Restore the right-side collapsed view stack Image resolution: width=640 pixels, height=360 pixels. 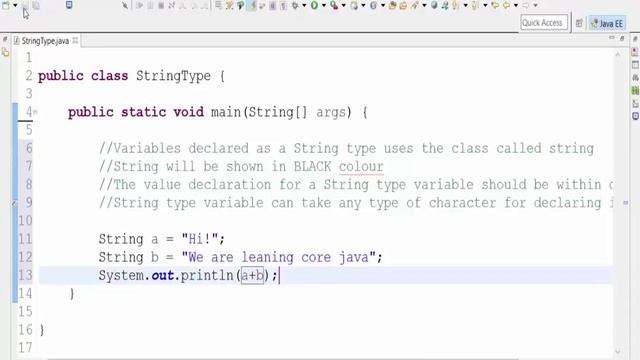pyautogui.click(x=635, y=39)
